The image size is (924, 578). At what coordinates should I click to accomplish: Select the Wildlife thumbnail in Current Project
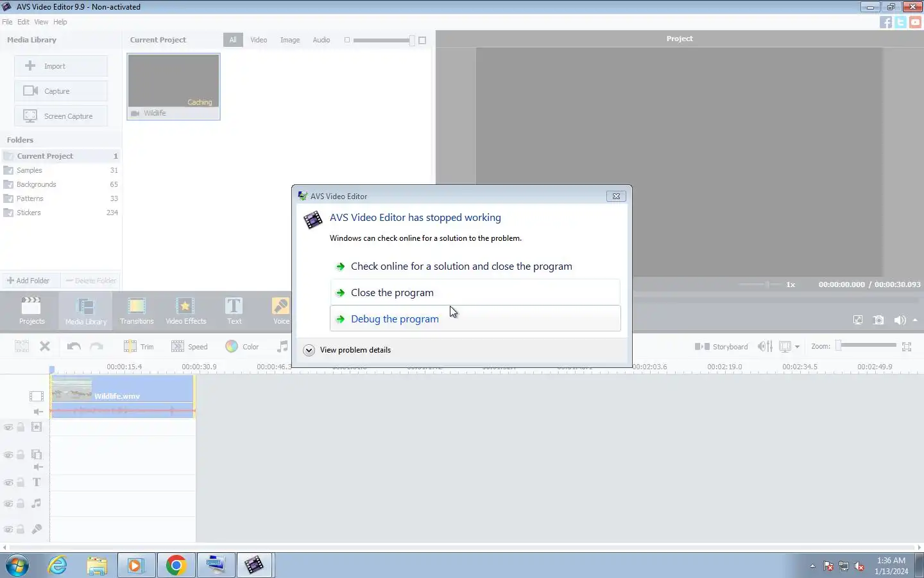(174, 87)
